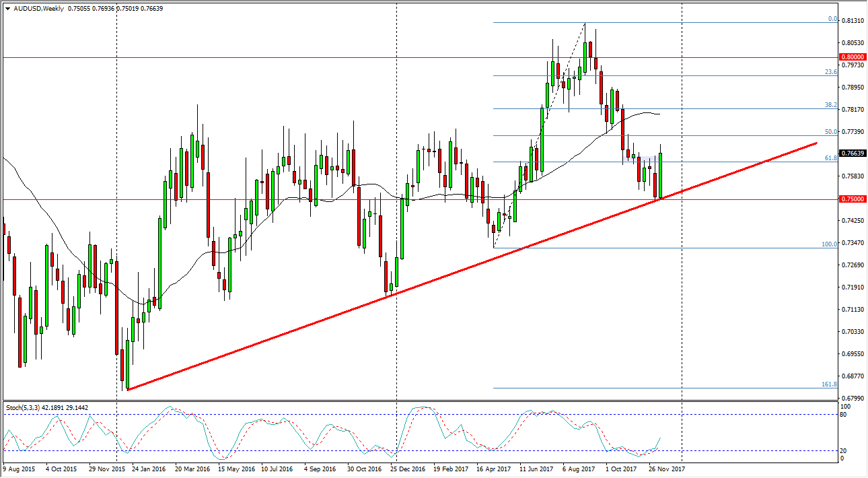The height and width of the screenshot is (478, 868).
Task: Click the 50.0 Fibonacci level label
Action: click(x=830, y=133)
